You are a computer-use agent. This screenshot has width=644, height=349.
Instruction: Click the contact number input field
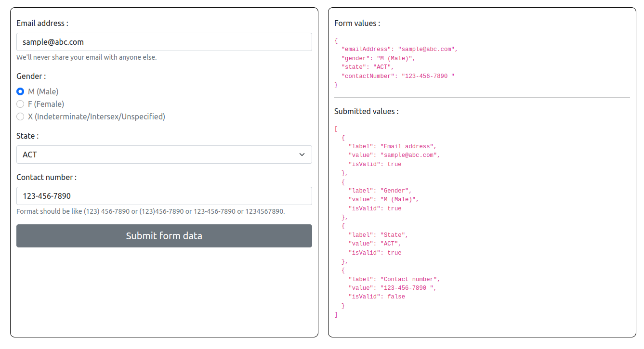click(164, 196)
